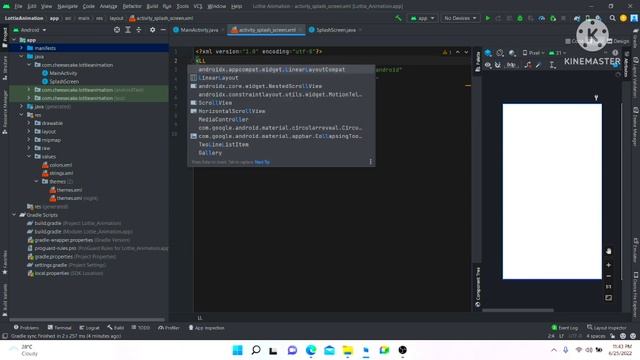The height and width of the screenshot is (360, 640).
Task: Toggle view options eye icon in design toolbar
Action: coord(488,65)
